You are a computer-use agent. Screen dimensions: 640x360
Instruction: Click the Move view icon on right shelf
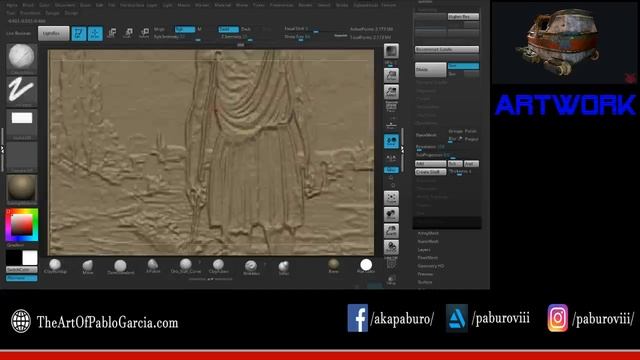click(391, 214)
